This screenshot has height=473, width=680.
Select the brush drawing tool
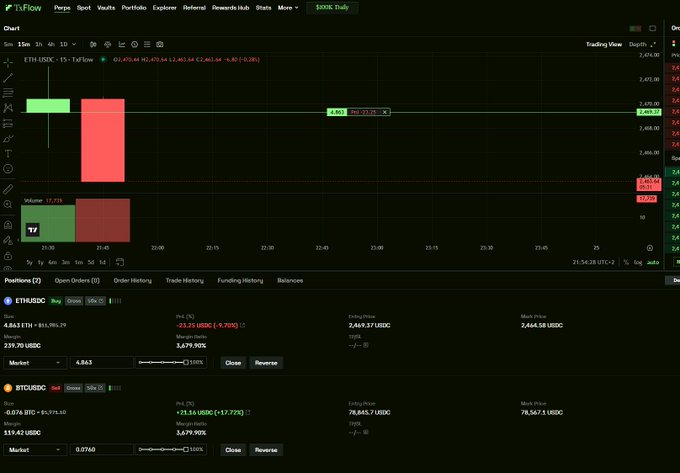tap(8, 139)
